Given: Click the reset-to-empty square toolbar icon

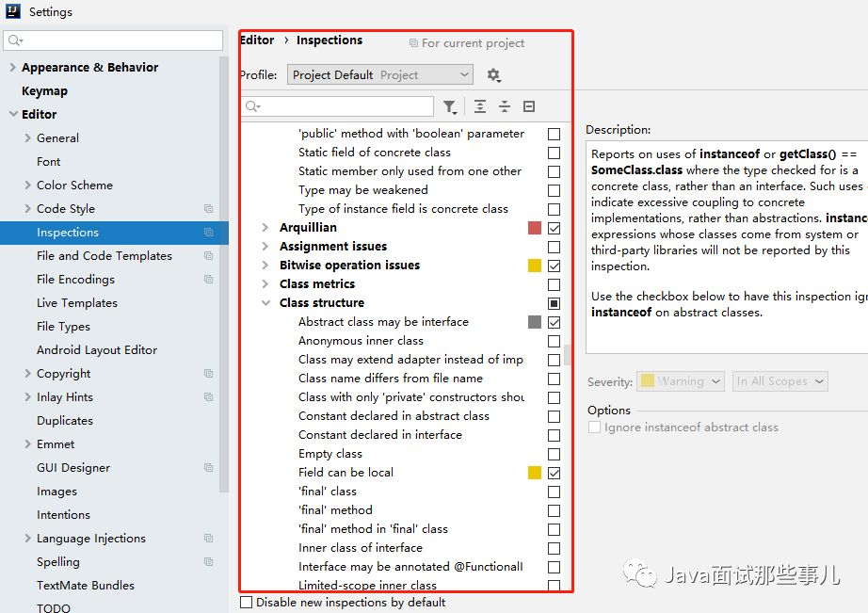Looking at the screenshot, I should pos(529,106).
